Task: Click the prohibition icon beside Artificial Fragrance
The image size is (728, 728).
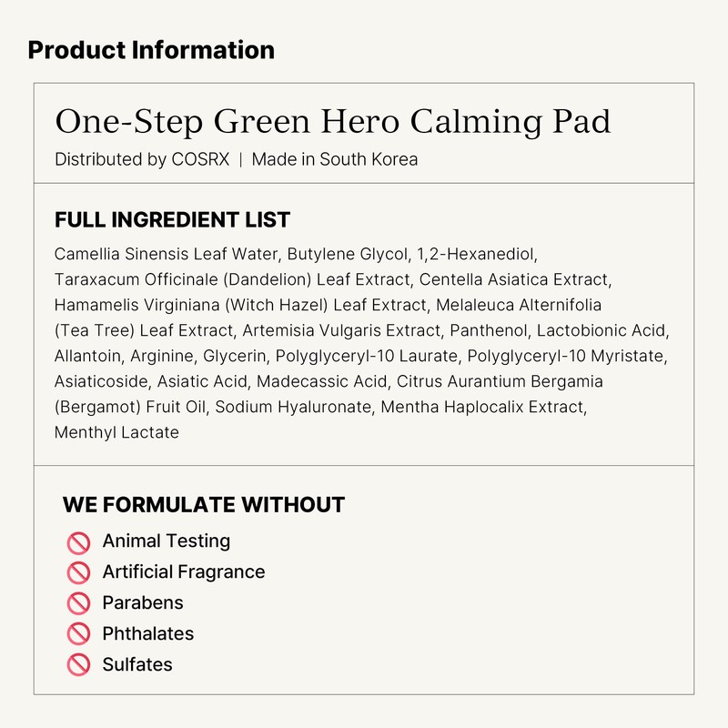Action: (79, 572)
